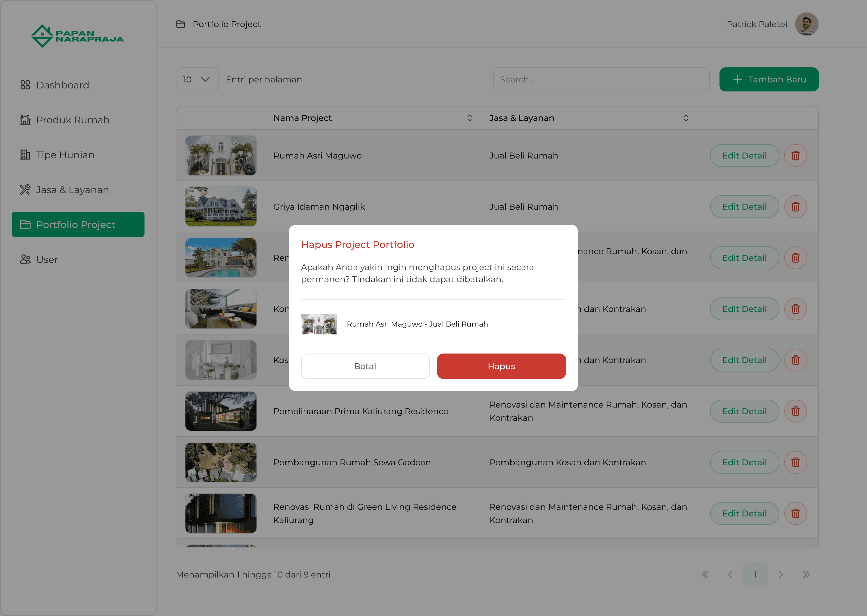Delete the Pembangunan Rumah Sewa Godean row

(795, 462)
